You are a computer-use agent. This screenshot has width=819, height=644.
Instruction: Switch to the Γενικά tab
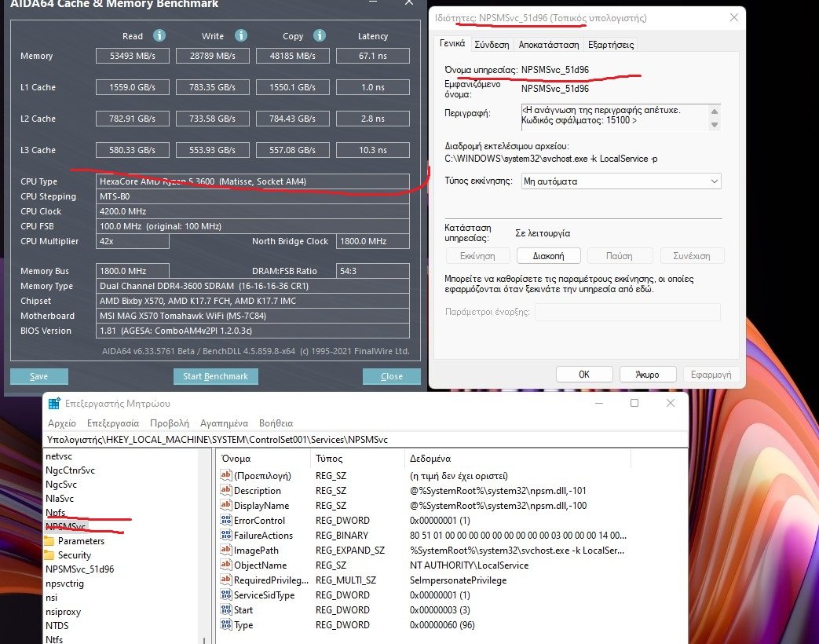452,43
